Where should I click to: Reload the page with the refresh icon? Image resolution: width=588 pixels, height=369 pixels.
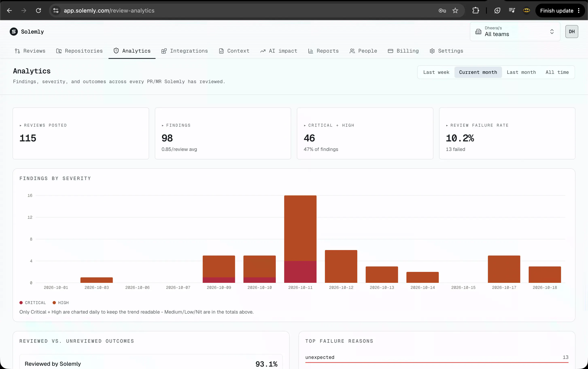(38, 11)
